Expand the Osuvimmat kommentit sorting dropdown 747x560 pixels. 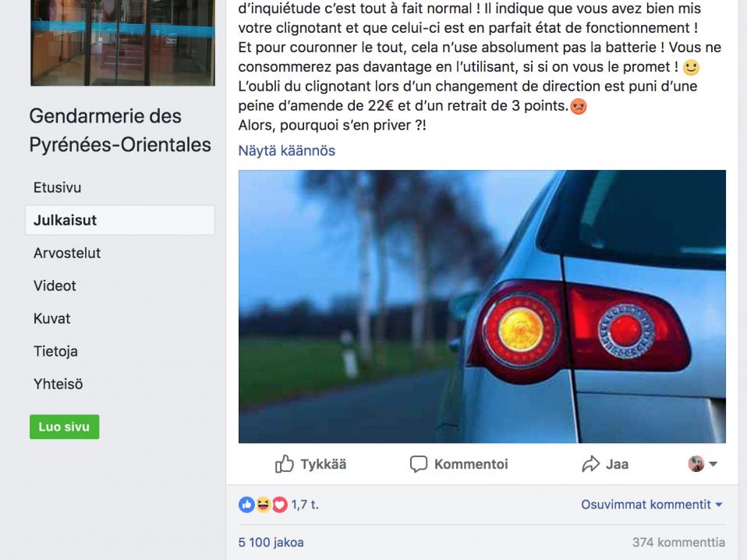tap(651, 505)
